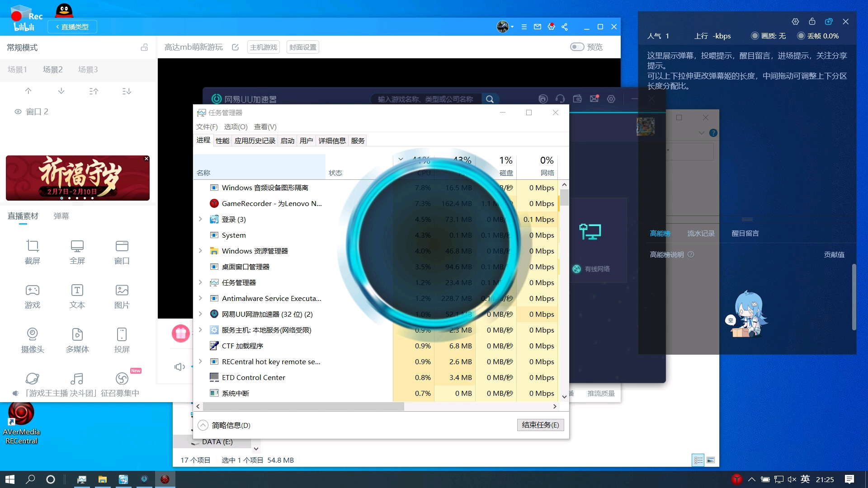Open the 查看(V) menu
868x488 pixels.
coord(265,127)
